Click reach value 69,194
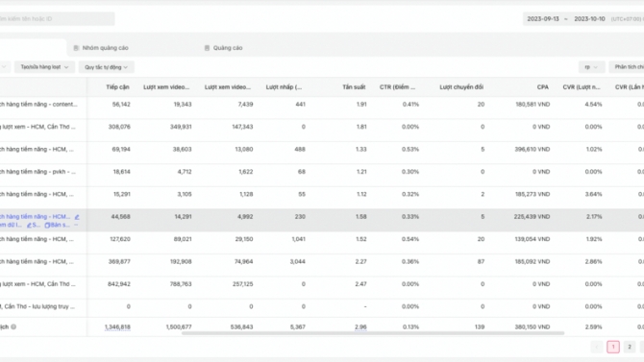The image size is (644, 362). pyautogui.click(x=121, y=150)
